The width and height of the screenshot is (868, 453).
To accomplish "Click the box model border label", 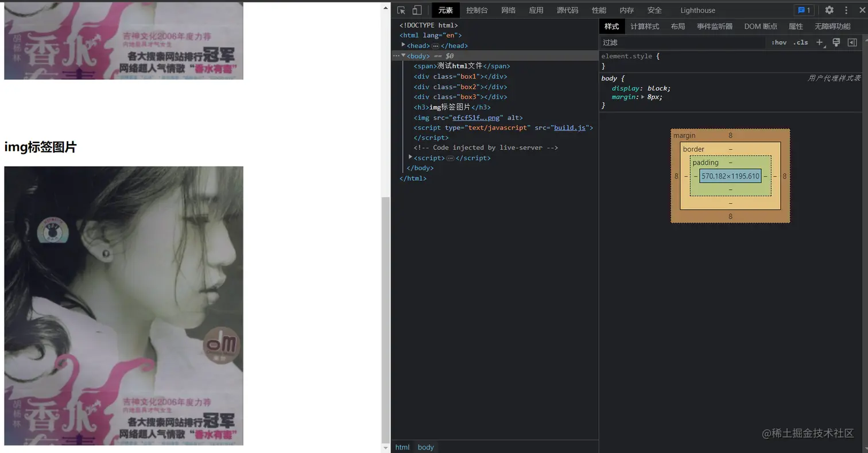I will point(693,149).
